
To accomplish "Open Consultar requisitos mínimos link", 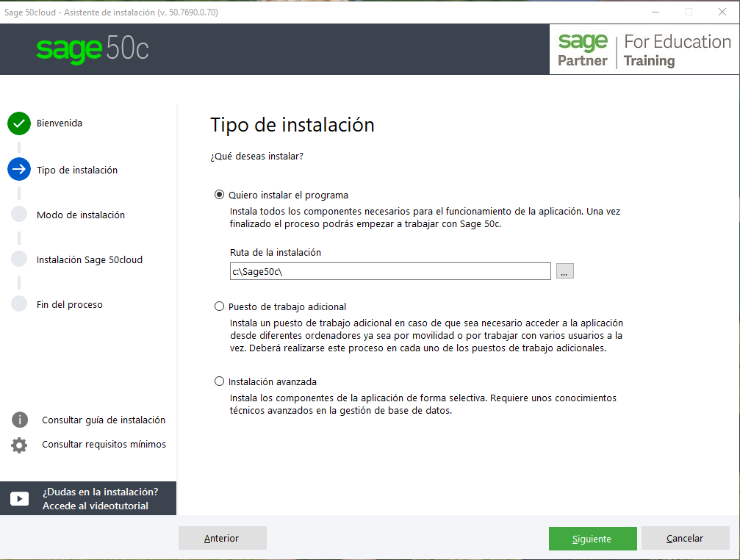I will [104, 445].
